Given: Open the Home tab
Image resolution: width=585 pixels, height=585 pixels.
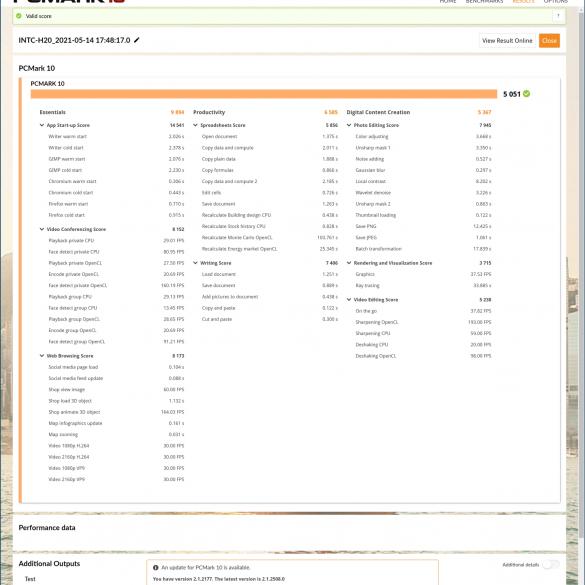Looking at the screenshot, I should point(448,1).
